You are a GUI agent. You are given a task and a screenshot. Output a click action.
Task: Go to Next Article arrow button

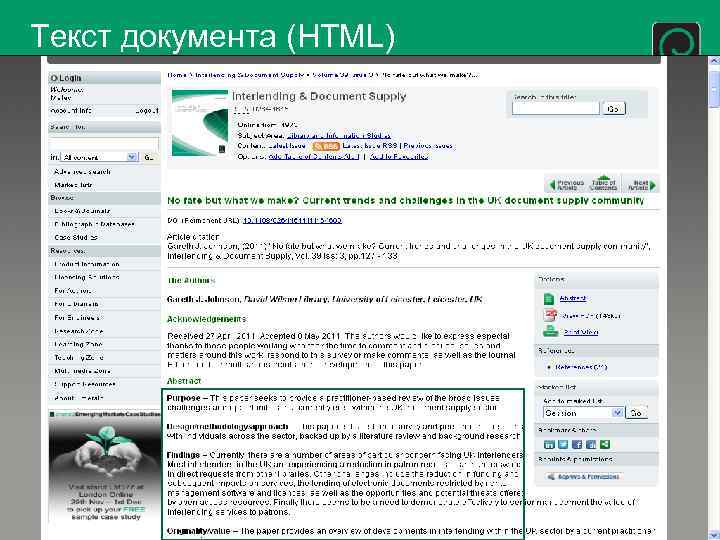pyautogui.click(x=641, y=185)
